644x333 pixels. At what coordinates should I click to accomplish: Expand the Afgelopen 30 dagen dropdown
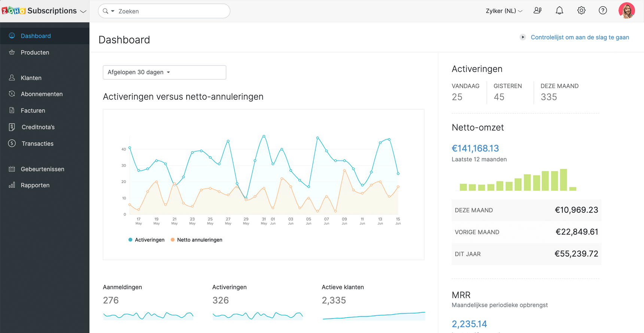coord(164,72)
